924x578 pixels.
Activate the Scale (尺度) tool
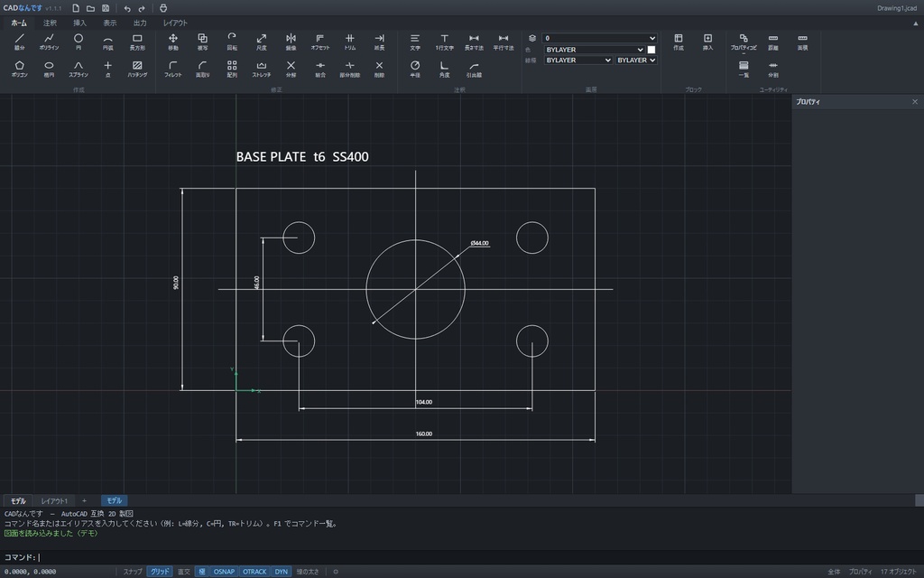262,42
